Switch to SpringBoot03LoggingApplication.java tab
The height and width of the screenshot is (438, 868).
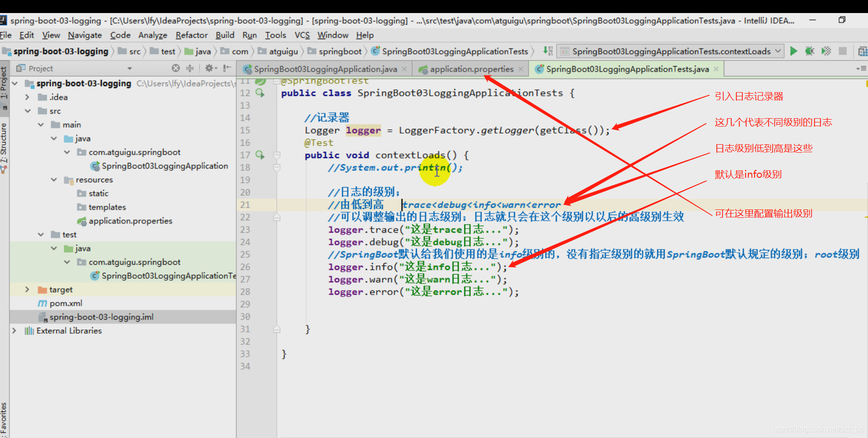tap(325, 69)
